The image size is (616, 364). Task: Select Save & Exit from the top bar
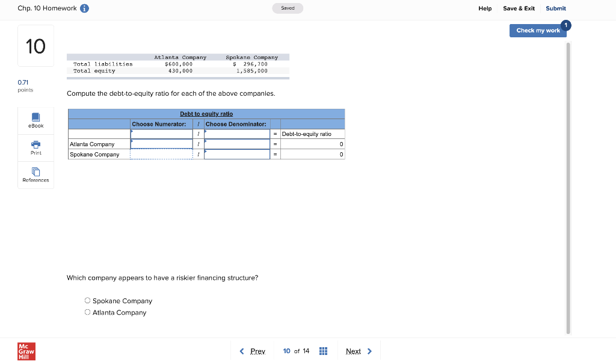click(519, 8)
